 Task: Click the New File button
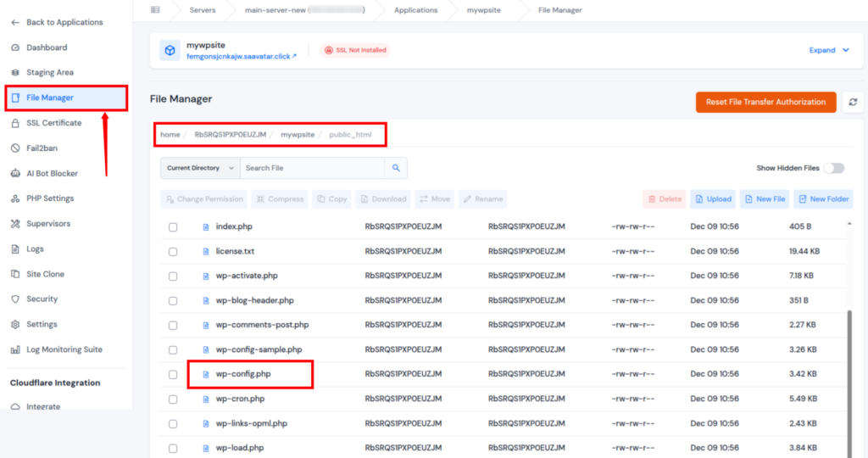(x=765, y=198)
